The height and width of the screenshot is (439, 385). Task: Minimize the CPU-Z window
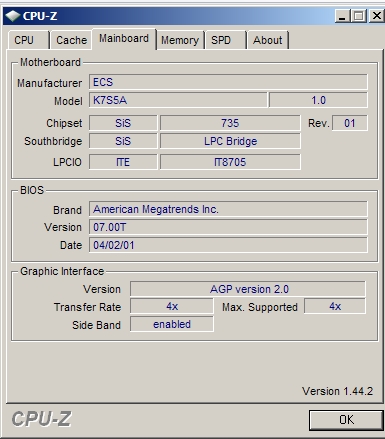(x=342, y=16)
